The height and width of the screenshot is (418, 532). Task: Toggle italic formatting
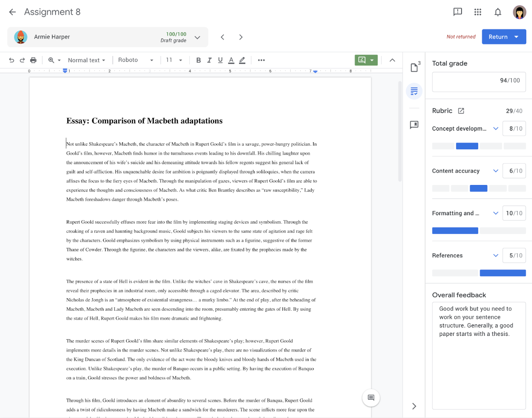tap(209, 60)
